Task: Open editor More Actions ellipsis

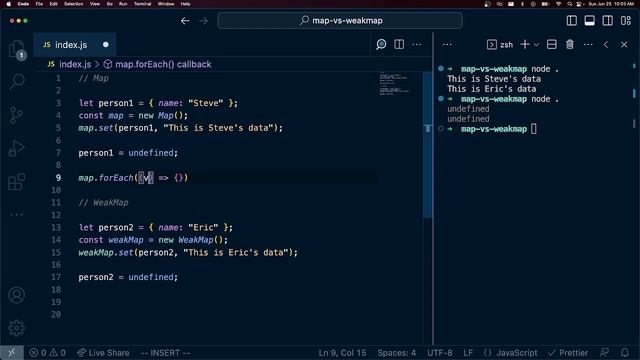Action: 417,44
